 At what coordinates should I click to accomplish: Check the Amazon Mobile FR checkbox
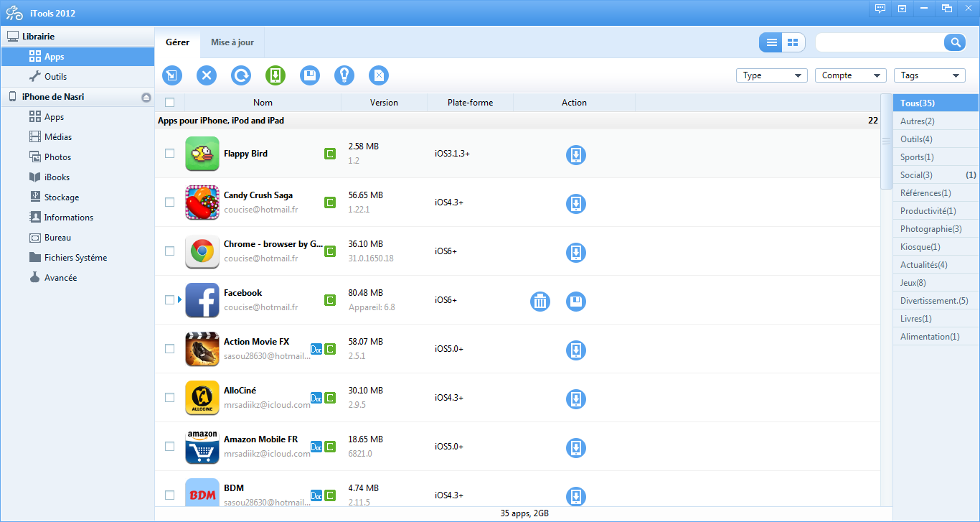point(170,447)
